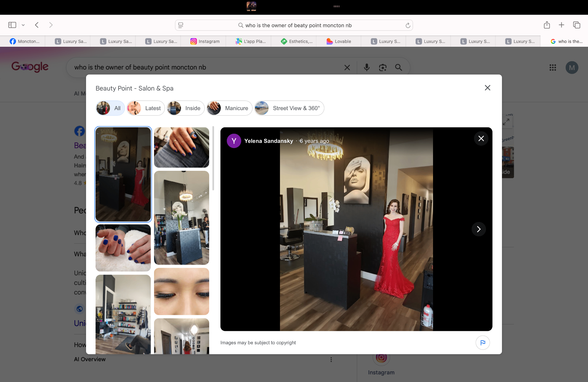This screenshot has width=588, height=382.
Task: Switch to the Instagram tab
Action: (x=205, y=41)
